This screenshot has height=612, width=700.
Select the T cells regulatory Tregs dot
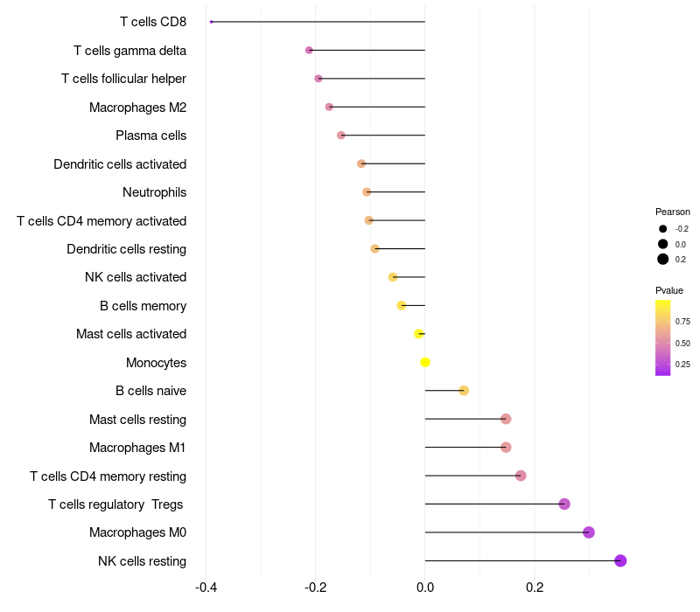pos(564,504)
